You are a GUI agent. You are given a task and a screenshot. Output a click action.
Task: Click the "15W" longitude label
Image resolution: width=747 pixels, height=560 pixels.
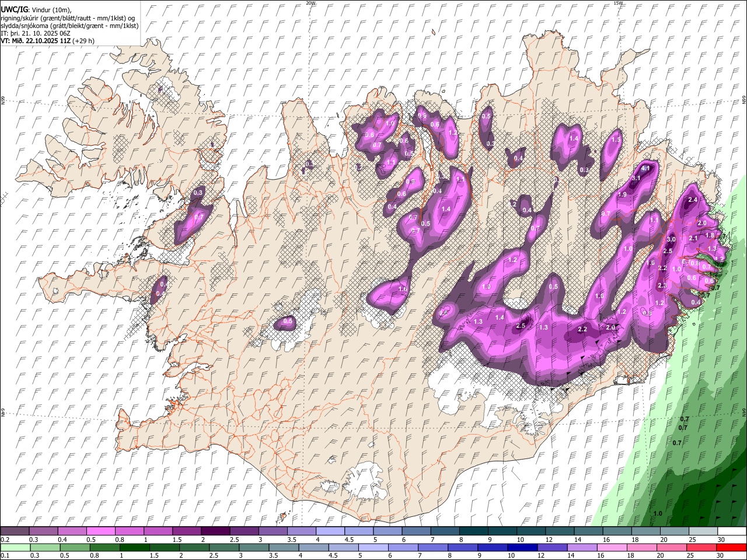pyautogui.click(x=618, y=3)
